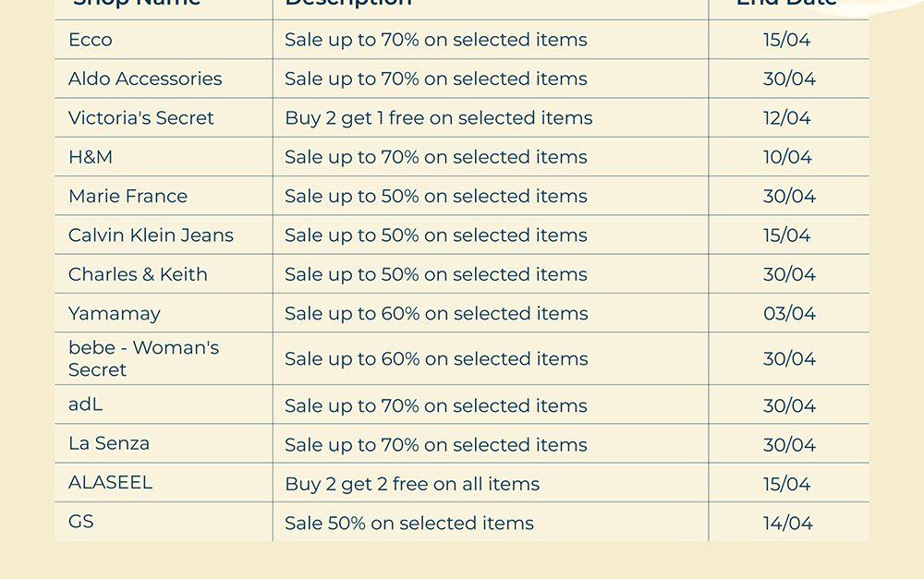Click the bebe - Woman's Secret shop name
The width and height of the screenshot is (924, 579).
point(143,358)
